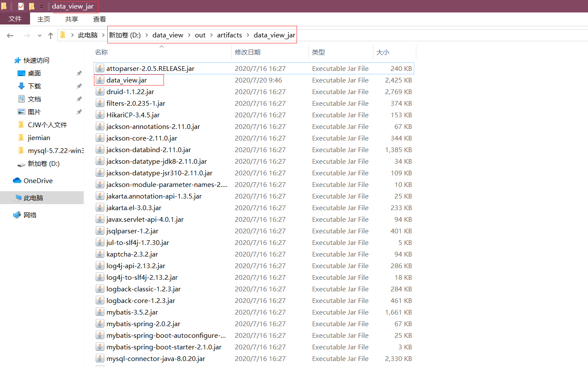The height and width of the screenshot is (367, 588).
Task: Select 此电脑 in navigation pane
Action: [33, 198]
